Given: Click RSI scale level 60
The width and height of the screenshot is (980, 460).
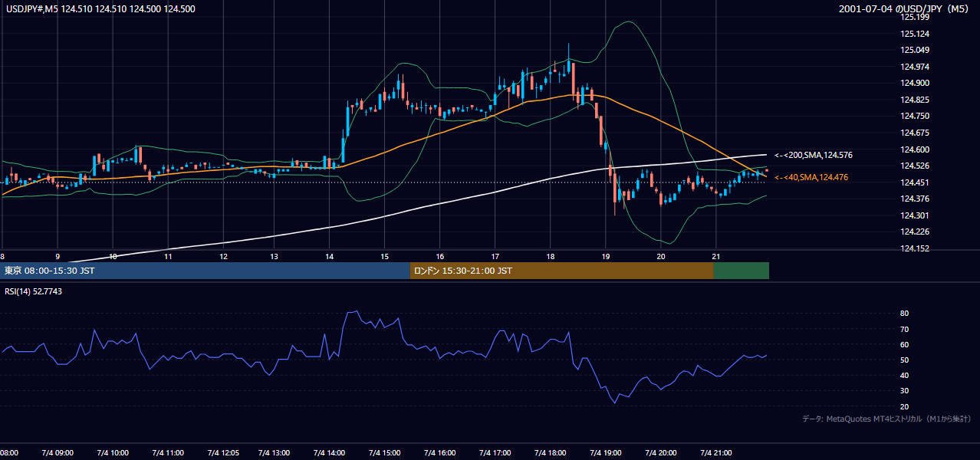Looking at the screenshot, I should click(904, 344).
